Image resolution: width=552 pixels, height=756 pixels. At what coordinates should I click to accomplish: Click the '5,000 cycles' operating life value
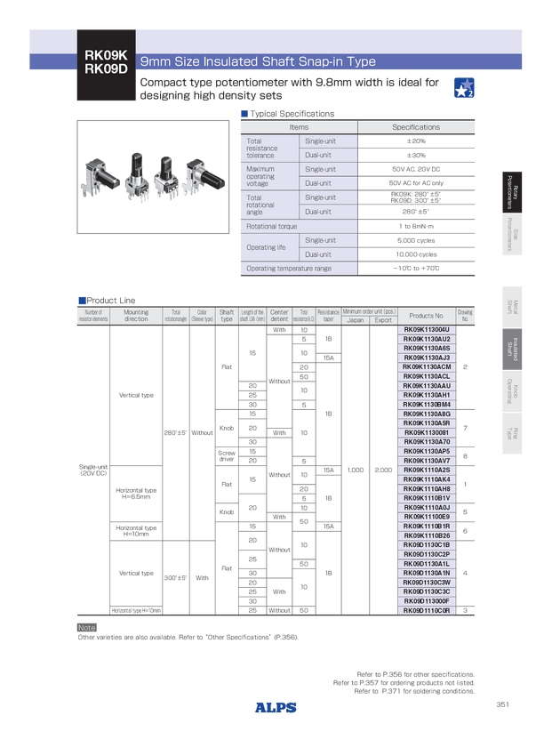pyautogui.click(x=416, y=240)
